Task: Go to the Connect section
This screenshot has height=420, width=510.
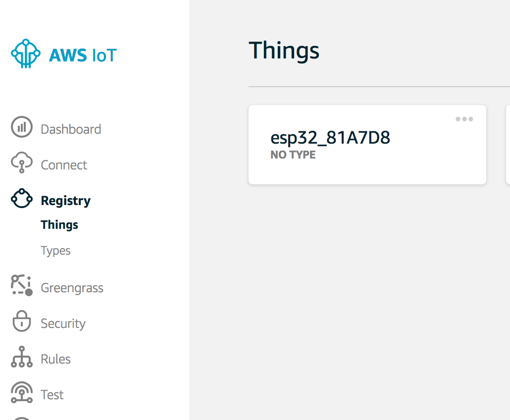Action: 64,165
